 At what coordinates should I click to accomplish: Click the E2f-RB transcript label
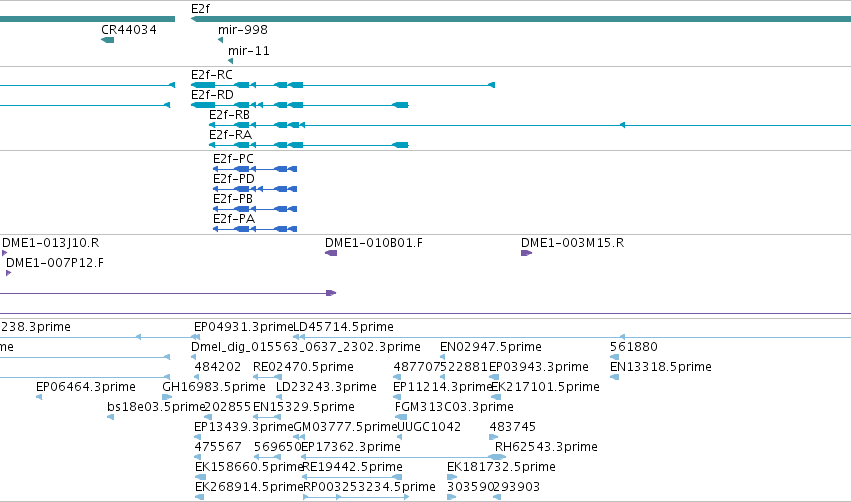click(230, 115)
